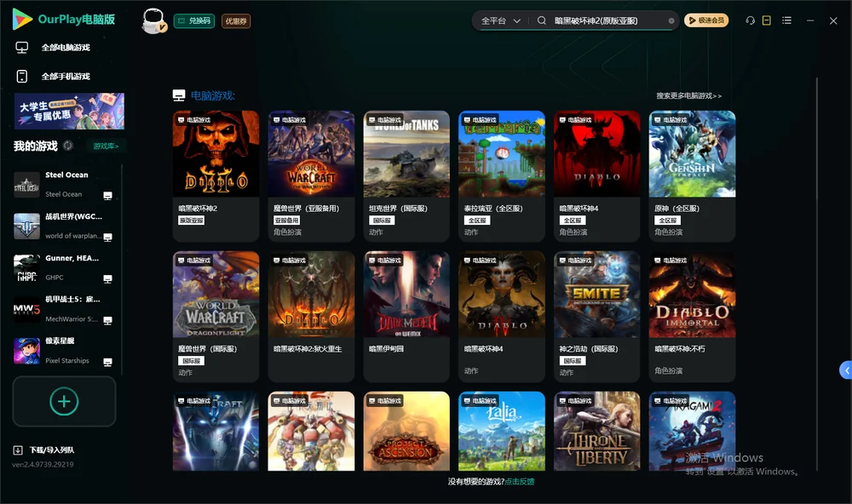Open 暗黑破坏神2:狱火重生 game card

(311, 317)
